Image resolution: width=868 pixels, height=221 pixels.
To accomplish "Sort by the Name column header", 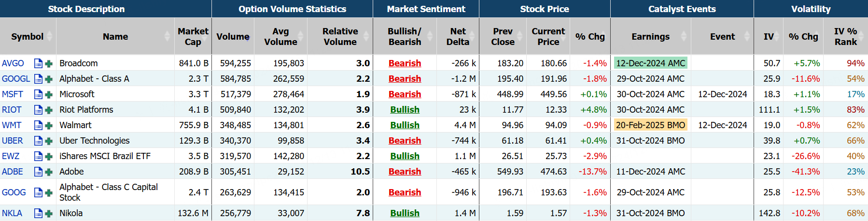I will (115, 37).
